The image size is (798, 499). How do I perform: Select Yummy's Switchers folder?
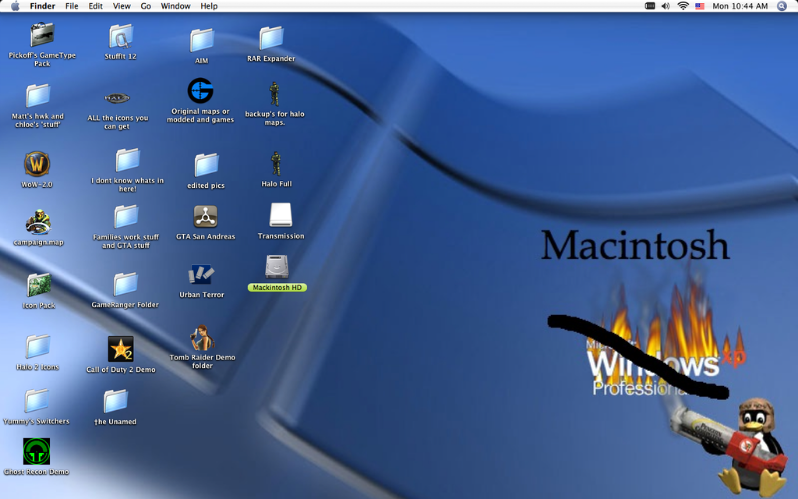(37, 401)
